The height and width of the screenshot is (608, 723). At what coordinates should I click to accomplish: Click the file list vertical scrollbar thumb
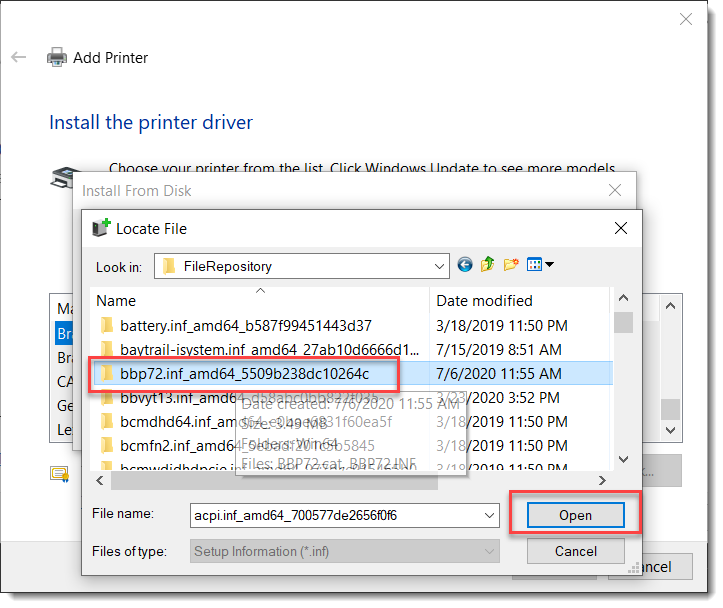(x=623, y=323)
